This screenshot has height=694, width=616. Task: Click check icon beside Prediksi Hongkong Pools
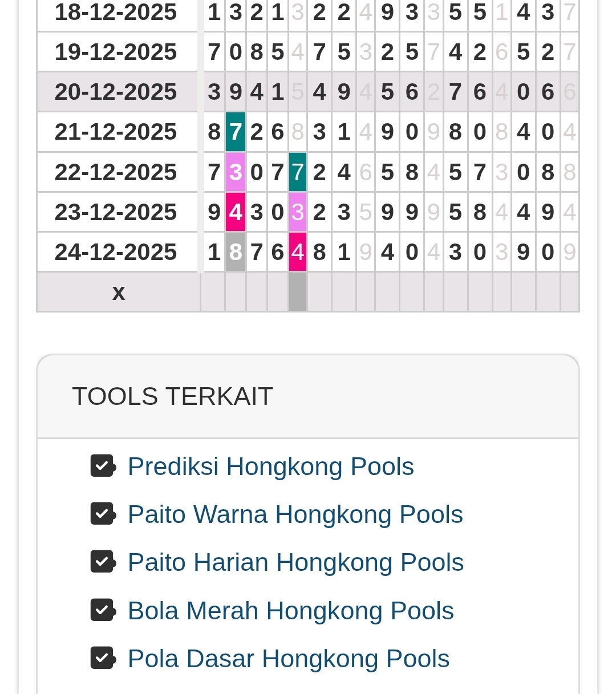103,466
